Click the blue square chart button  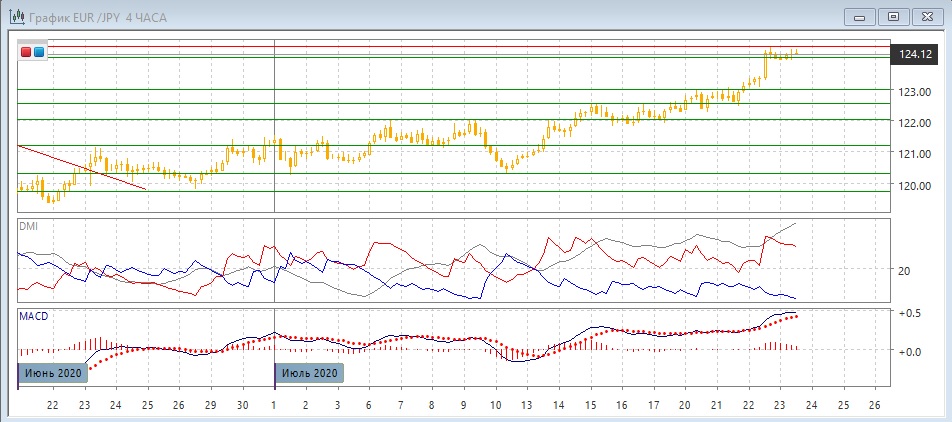pyautogui.click(x=38, y=51)
